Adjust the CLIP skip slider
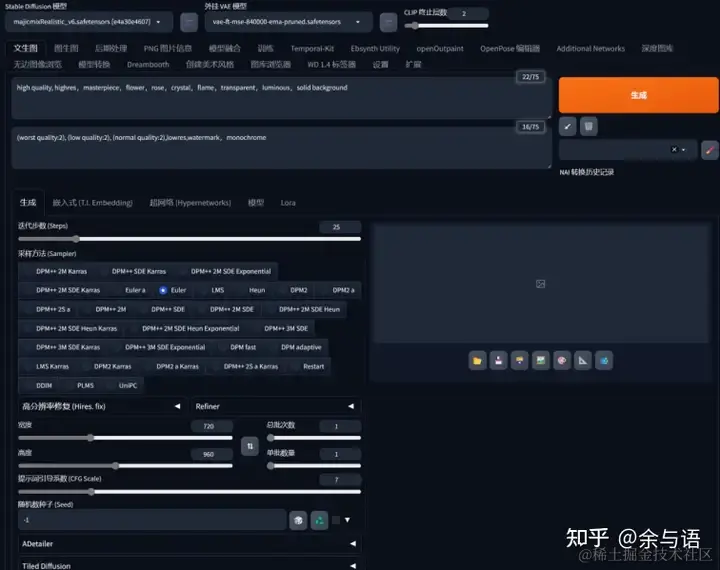Screen dimensions: 720x570 click(x=446, y=26)
